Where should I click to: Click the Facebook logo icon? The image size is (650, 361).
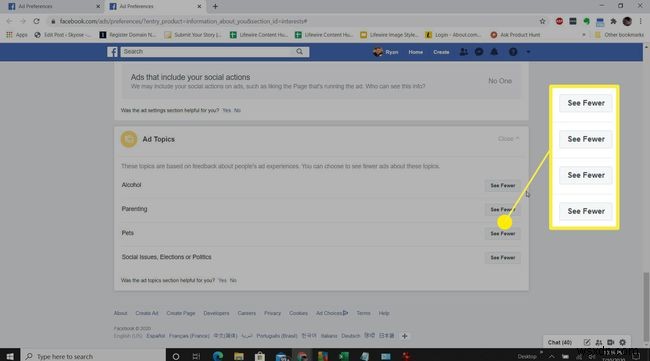tap(112, 52)
